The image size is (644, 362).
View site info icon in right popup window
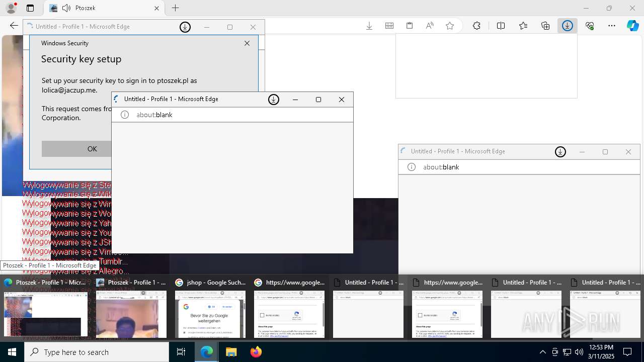[412, 167]
